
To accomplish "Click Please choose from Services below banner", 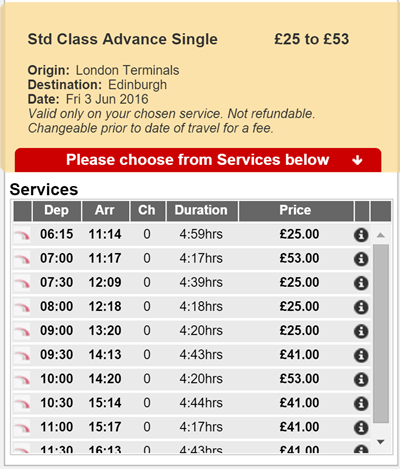I will 198,160.
